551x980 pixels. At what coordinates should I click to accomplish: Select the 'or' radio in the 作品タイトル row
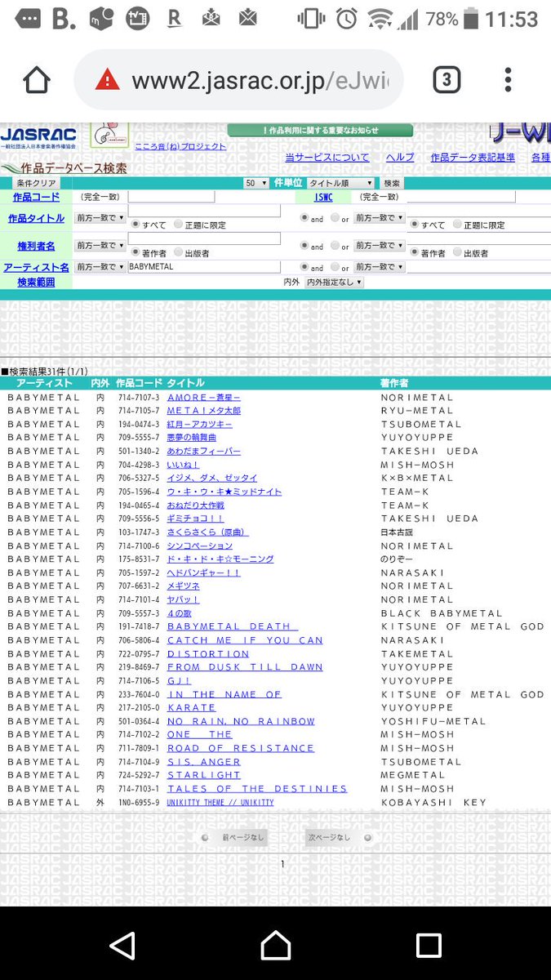point(335,218)
